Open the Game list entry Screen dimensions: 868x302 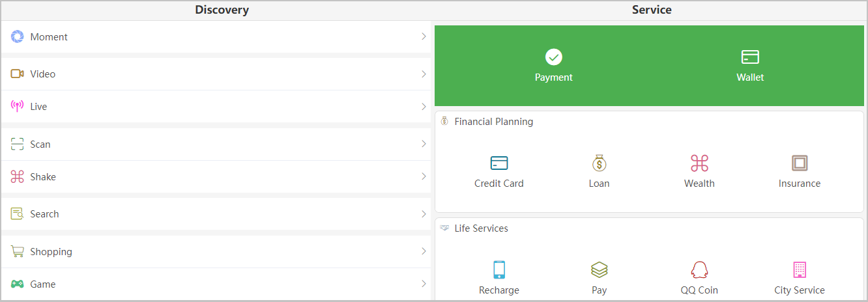(x=216, y=284)
